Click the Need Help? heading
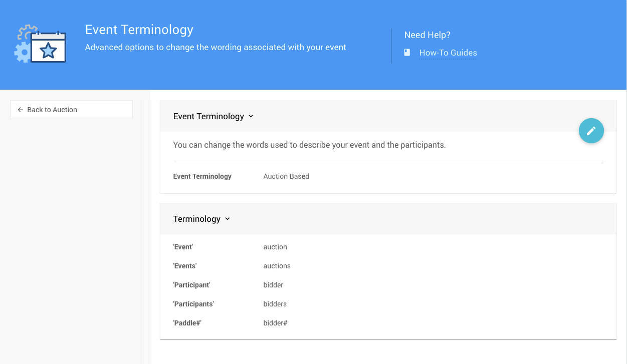 [x=427, y=35]
